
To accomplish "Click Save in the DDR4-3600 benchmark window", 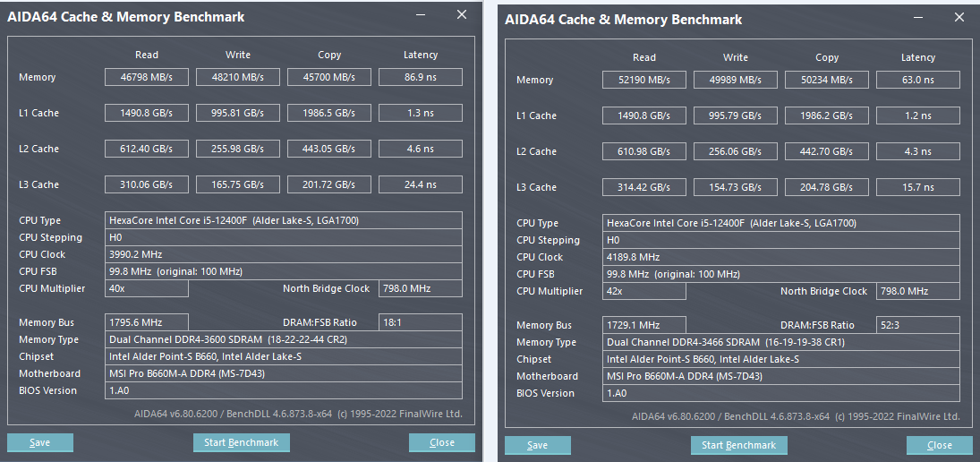I will pyautogui.click(x=39, y=442).
